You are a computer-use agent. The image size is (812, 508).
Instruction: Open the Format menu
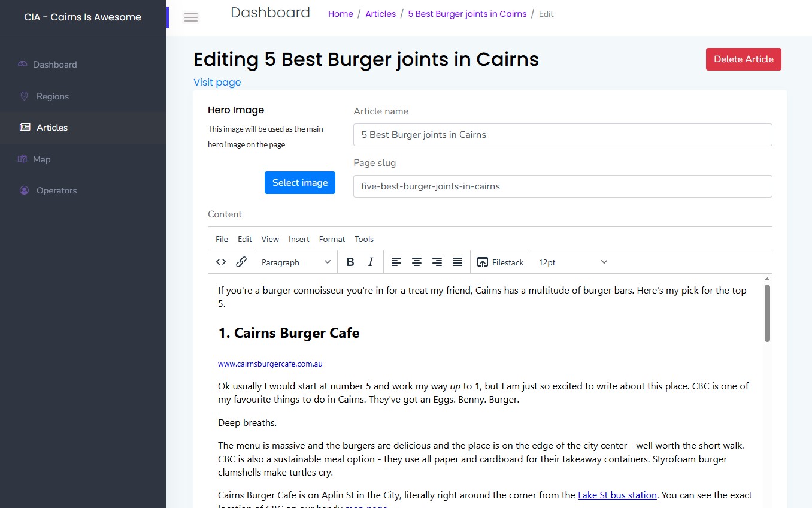332,239
